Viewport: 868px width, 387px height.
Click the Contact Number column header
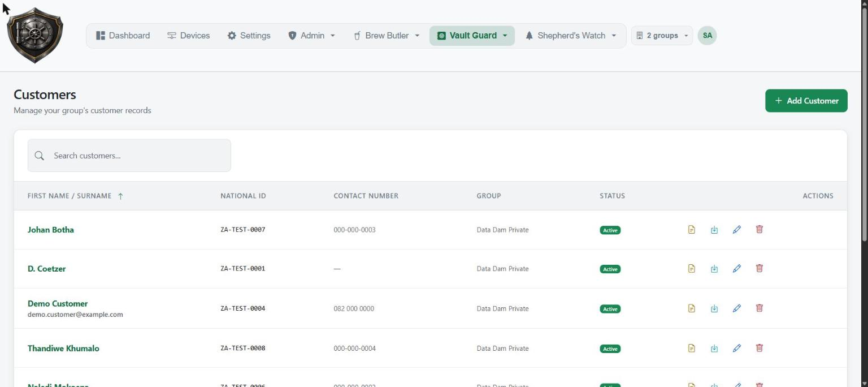click(x=366, y=196)
